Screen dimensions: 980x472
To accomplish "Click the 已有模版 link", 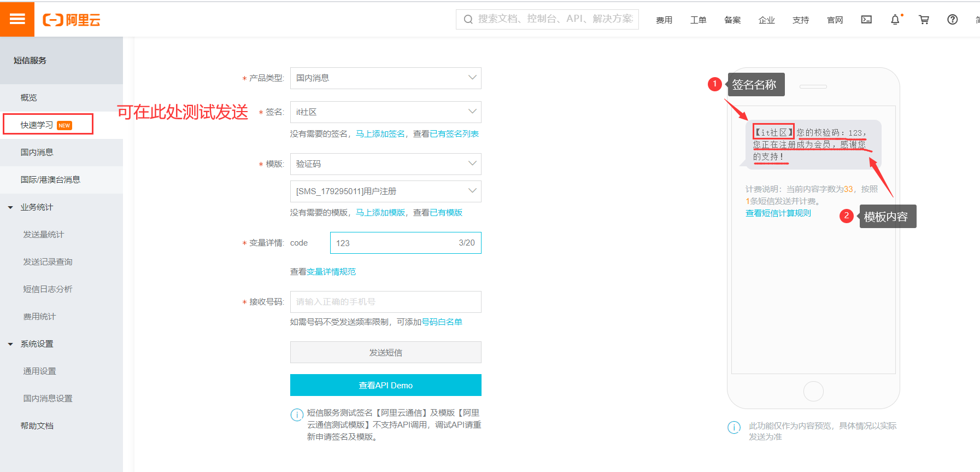I will click(446, 213).
